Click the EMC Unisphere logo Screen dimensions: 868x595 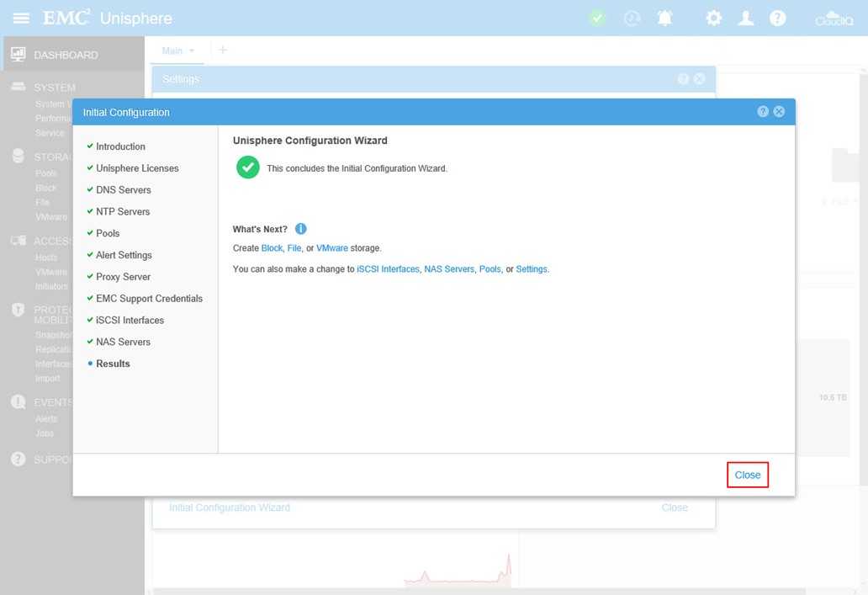[x=108, y=18]
